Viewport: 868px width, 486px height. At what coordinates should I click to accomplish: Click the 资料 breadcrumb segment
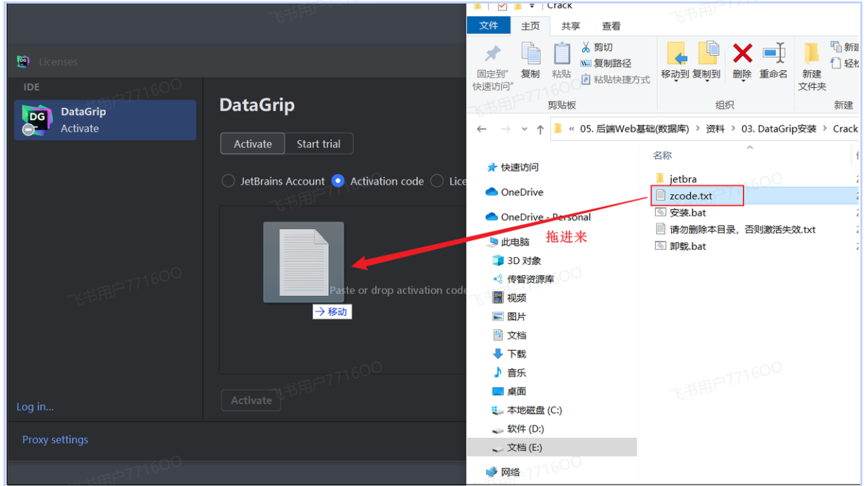pyautogui.click(x=715, y=129)
